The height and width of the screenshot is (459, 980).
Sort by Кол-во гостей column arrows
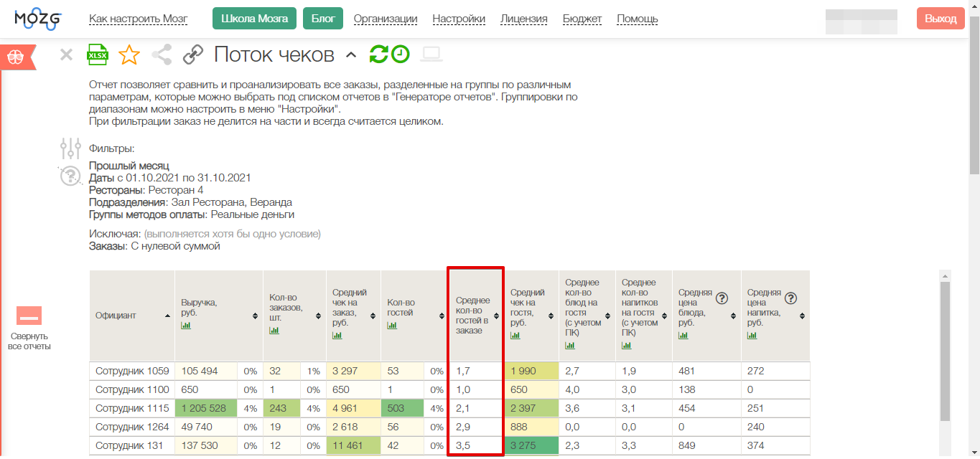tap(440, 316)
